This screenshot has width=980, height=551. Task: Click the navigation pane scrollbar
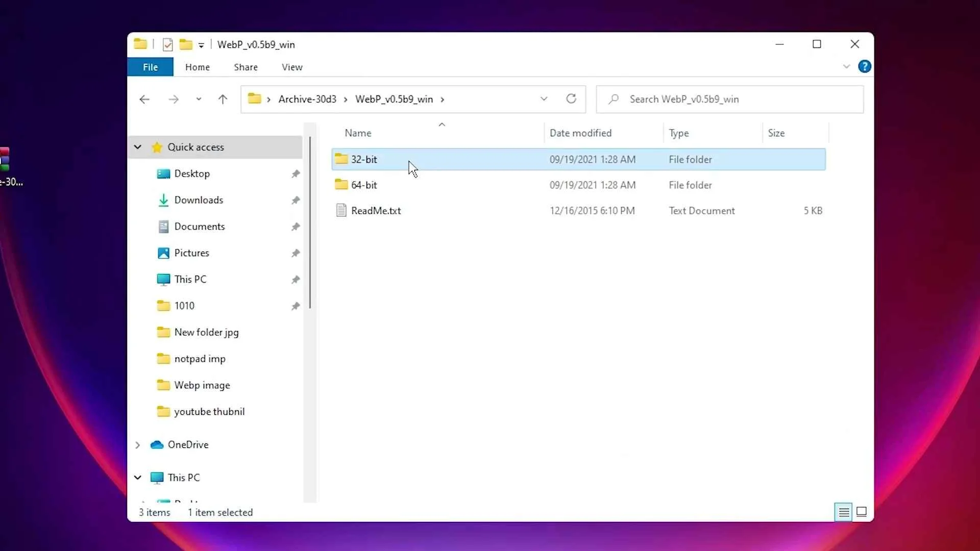point(310,222)
